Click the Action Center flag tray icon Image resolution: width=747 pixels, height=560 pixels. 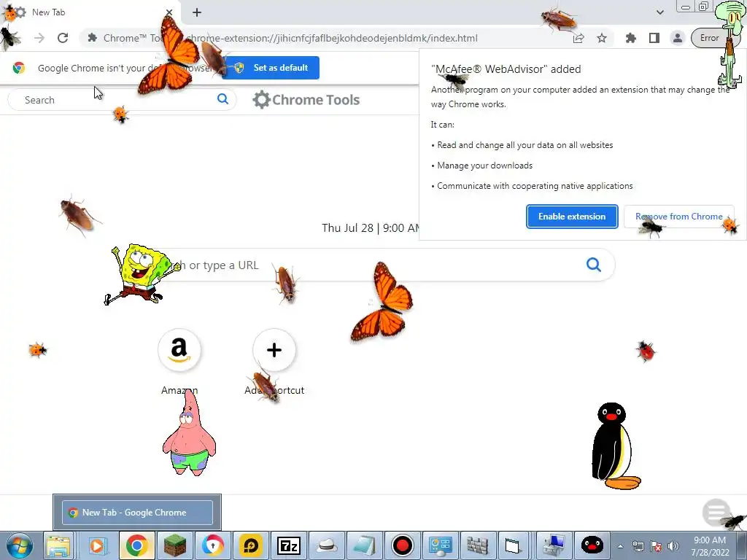[x=656, y=546]
